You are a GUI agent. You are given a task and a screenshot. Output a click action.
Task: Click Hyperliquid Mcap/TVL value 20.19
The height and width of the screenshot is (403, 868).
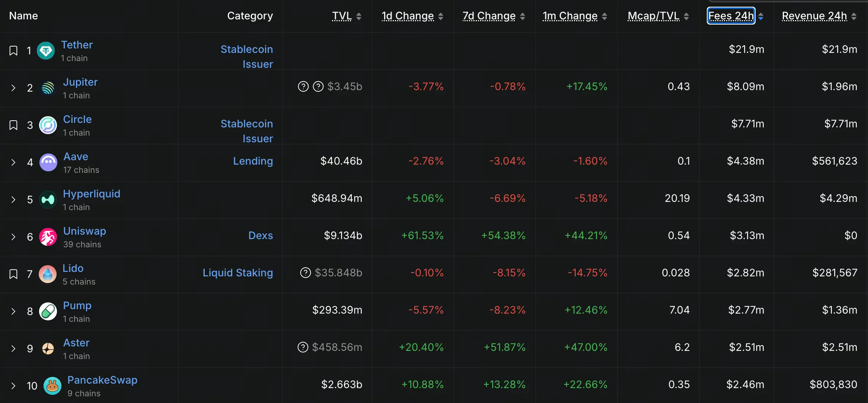point(677,198)
